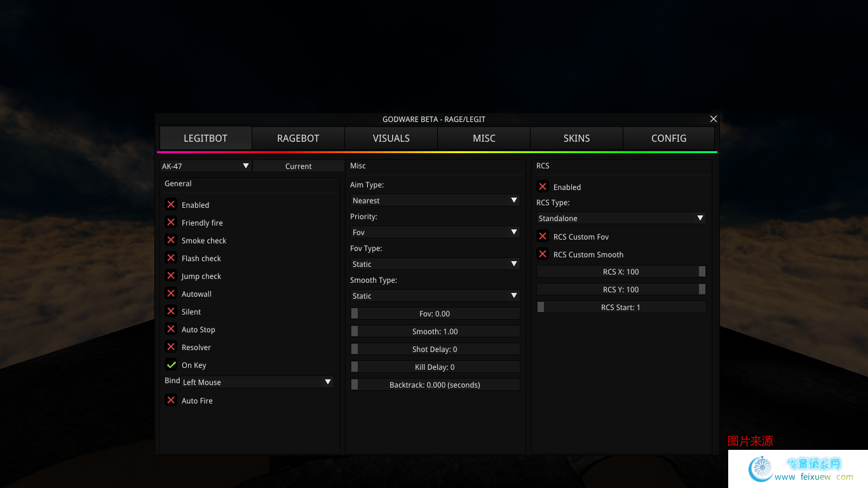Close the GODWARE menu window
This screenshot has height=488, width=868.
(x=714, y=119)
